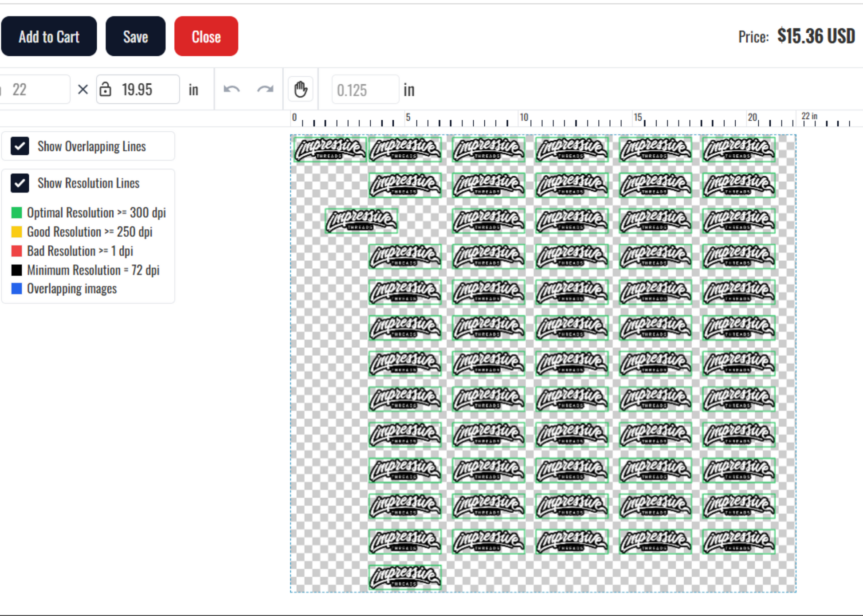Viewport: 863px width, 616px height.
Task: Click the red Bad Resolution swatch
Action: coord(16,251)
